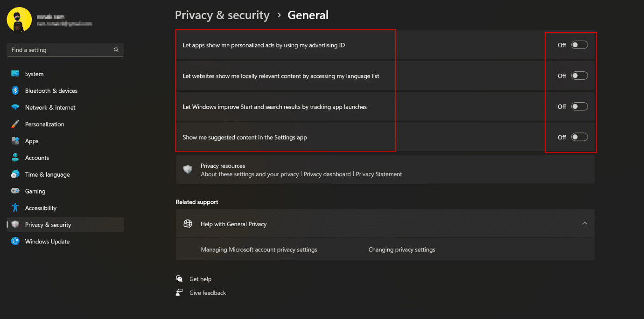Go to the Gaming page
This screenshot has width=644, height=319.
[x=65, y=191]
